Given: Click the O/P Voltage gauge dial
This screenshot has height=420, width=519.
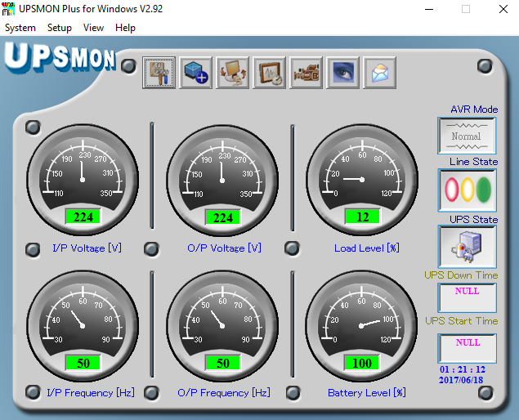Looking at the screenshot, I should click(222, 181).
